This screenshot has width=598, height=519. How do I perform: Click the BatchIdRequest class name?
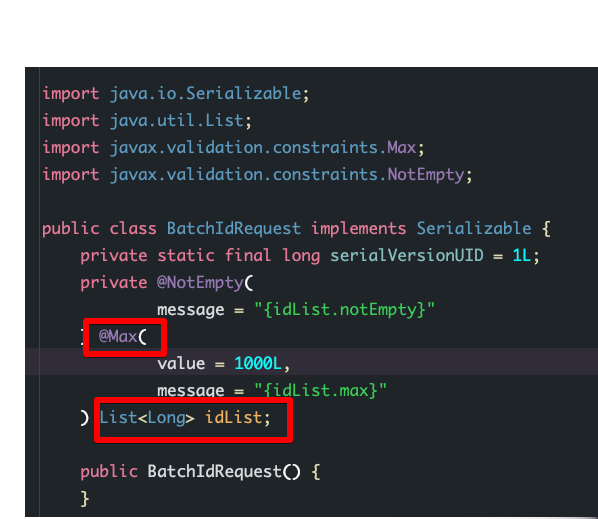coord(234,229)
